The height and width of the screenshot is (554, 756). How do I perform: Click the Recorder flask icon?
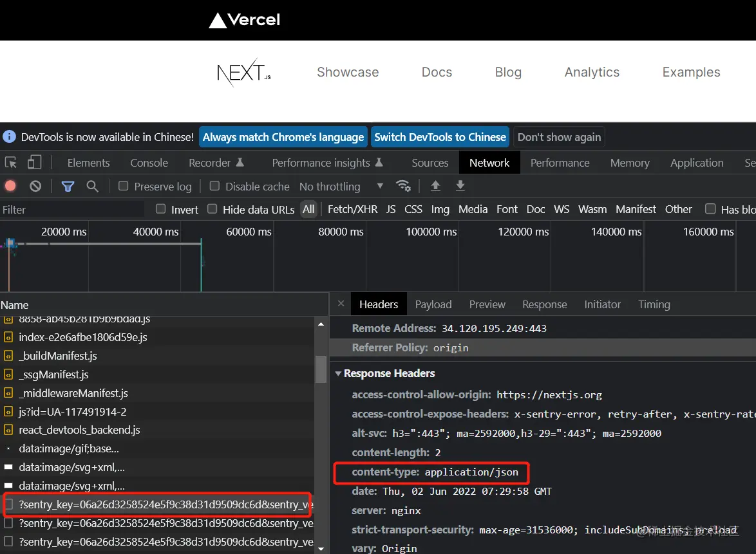coord(240,162)
